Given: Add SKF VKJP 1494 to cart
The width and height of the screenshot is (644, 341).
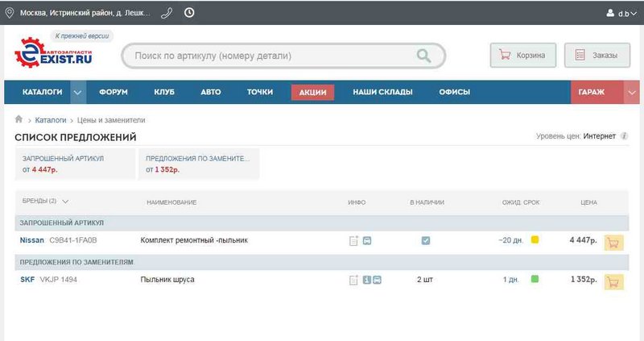Looking at the screenshot, I should (x=613, y=282).
